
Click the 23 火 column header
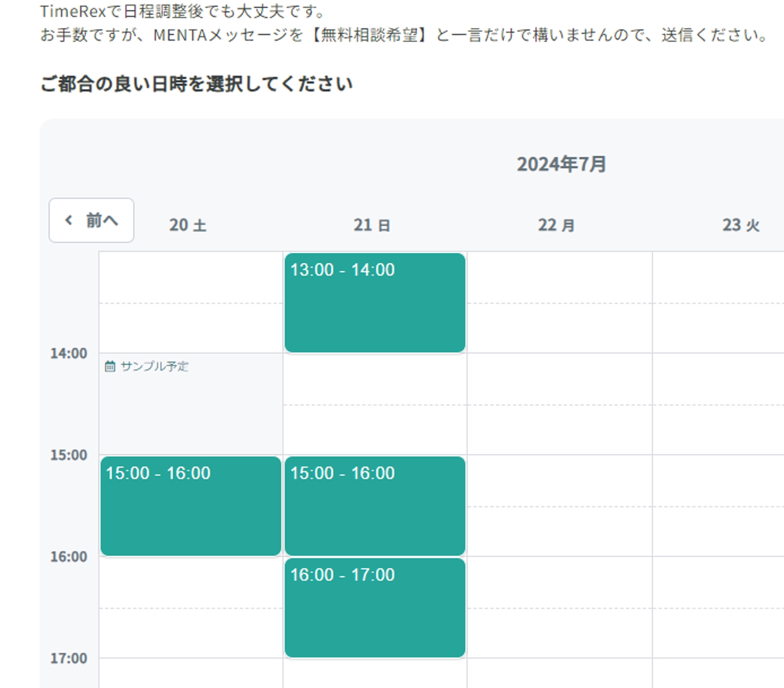(x=741, y=225)
